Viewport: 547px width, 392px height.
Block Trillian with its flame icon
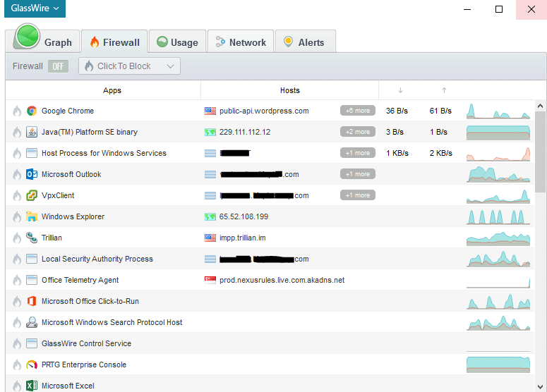(17, 238)
